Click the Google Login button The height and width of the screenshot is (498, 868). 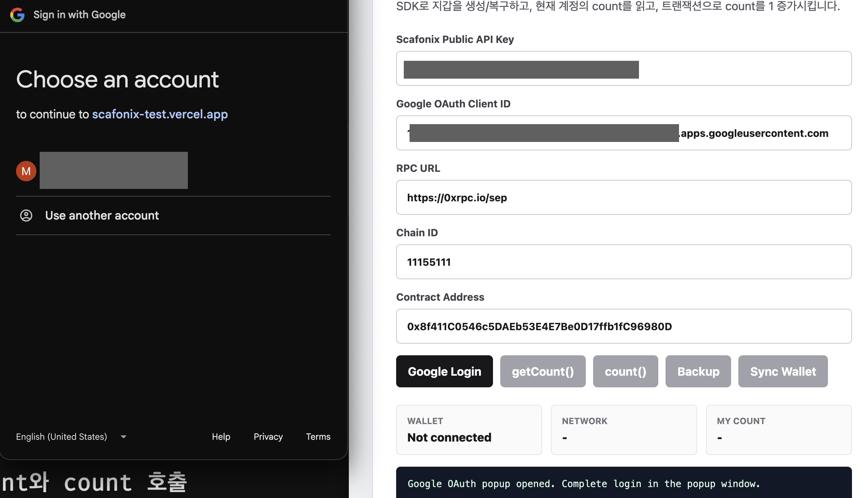[x=444, y=371]
